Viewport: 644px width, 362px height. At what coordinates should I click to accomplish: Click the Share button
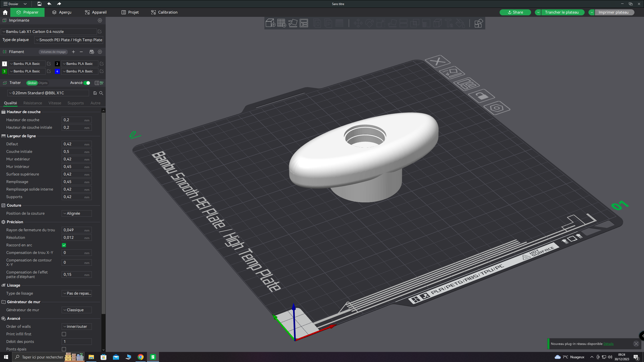515,12
